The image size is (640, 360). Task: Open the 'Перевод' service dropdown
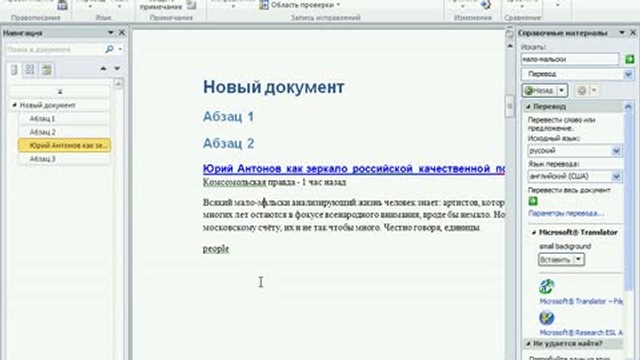(628, 74)
